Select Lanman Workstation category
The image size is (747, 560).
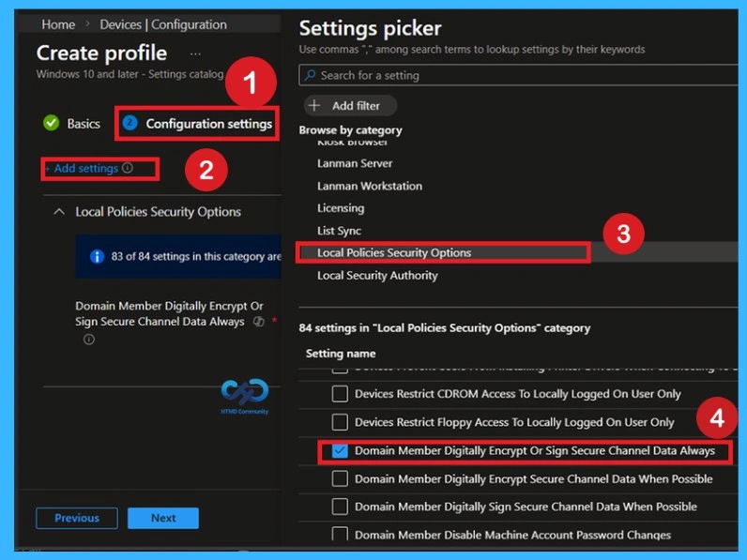click(x=370, y=186)
